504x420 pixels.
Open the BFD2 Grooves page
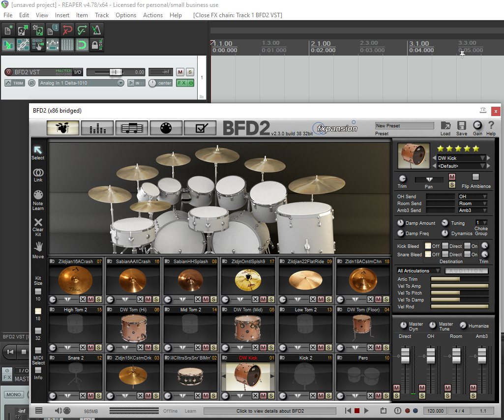click(131, 128)
